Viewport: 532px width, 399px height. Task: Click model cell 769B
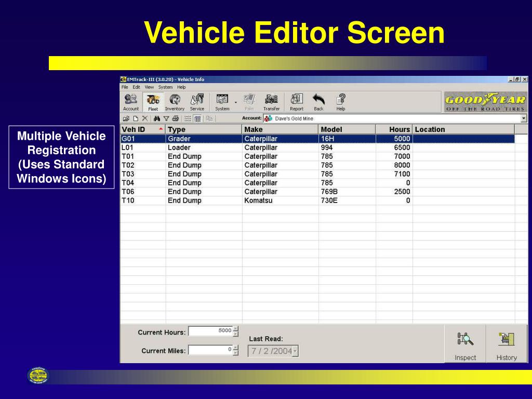click(348, 192)
